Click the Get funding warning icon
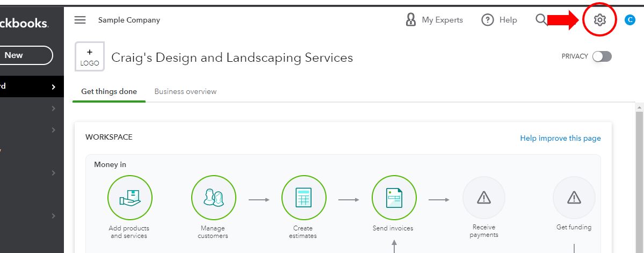The height and width of the screenshot is (253, 644). point(574,198)
